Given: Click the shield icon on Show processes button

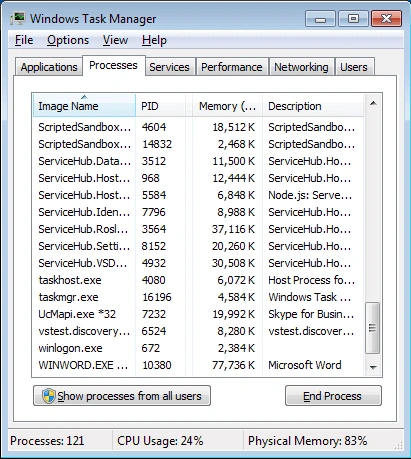Looking at the screenshot, I should pos(49,396).
